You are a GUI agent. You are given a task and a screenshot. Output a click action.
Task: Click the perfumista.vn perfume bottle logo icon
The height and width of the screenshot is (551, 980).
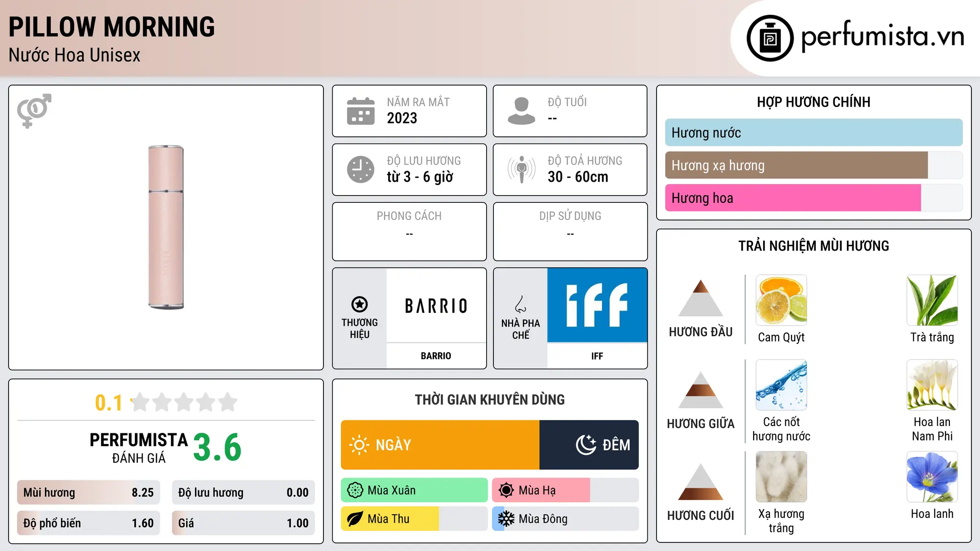click(x=770, y=38)
